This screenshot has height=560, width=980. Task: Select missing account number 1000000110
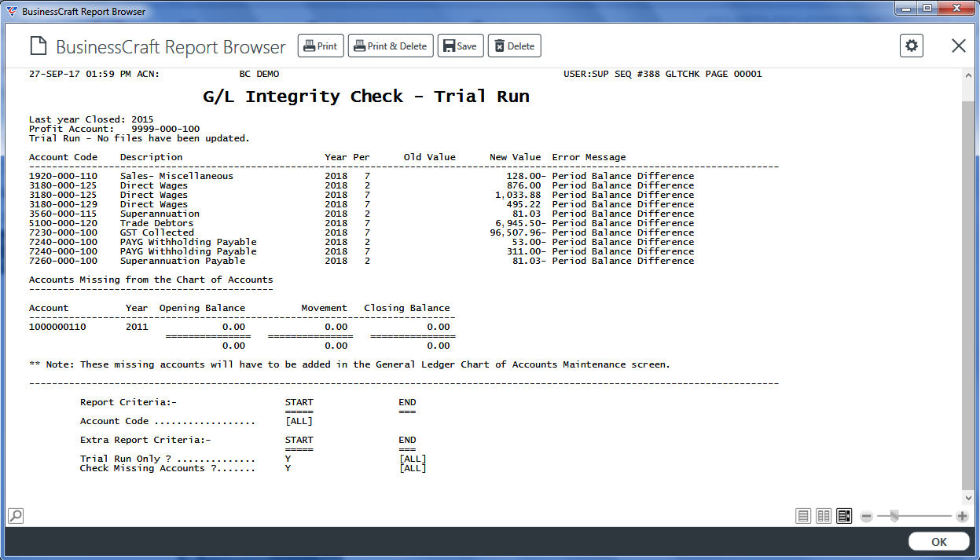pos(57,327)
